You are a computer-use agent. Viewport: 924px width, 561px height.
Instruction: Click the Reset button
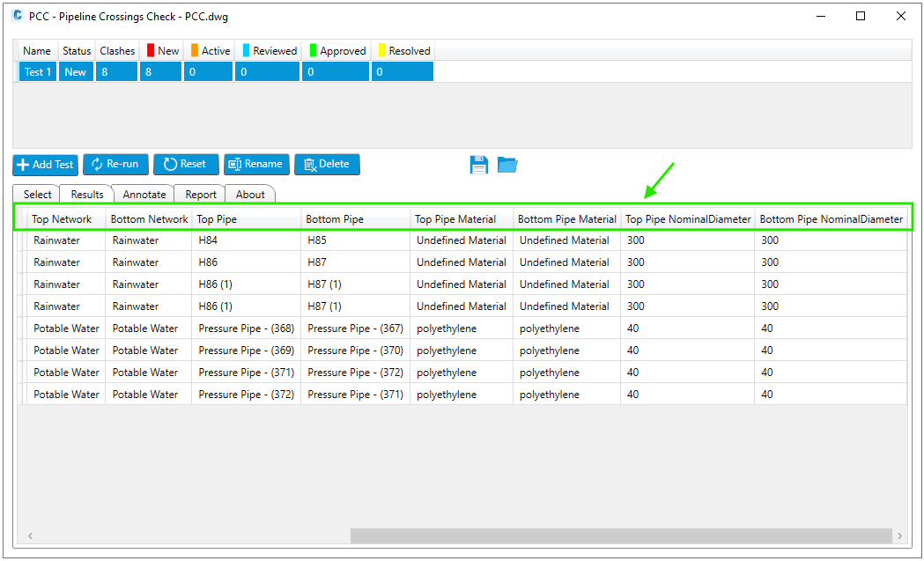(186, 165)
